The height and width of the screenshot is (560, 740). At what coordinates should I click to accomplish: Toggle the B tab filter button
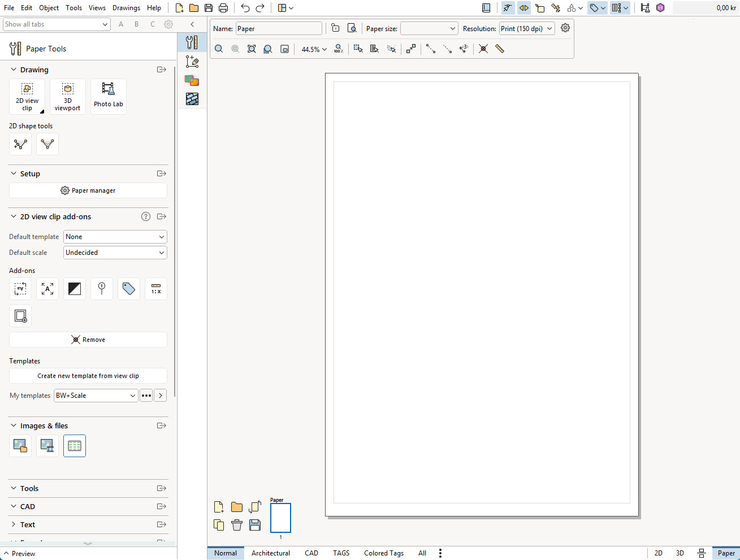[x=136, y=24]
